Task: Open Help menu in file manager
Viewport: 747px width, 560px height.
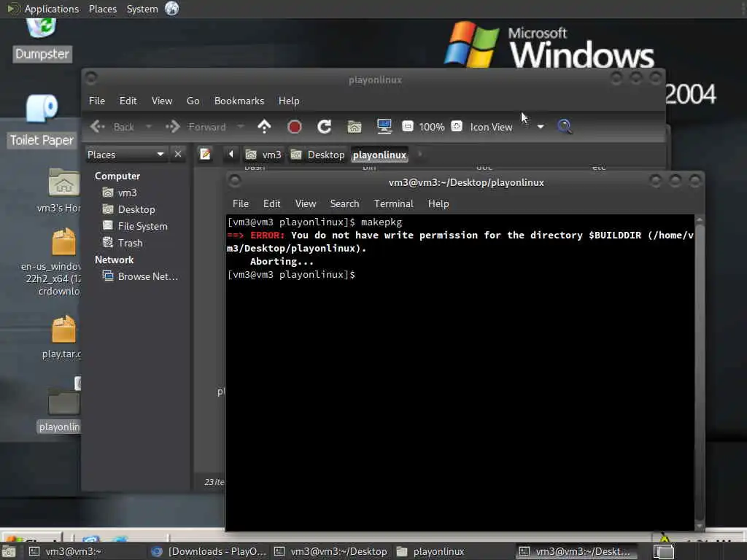Action: [x=289, y=101]
